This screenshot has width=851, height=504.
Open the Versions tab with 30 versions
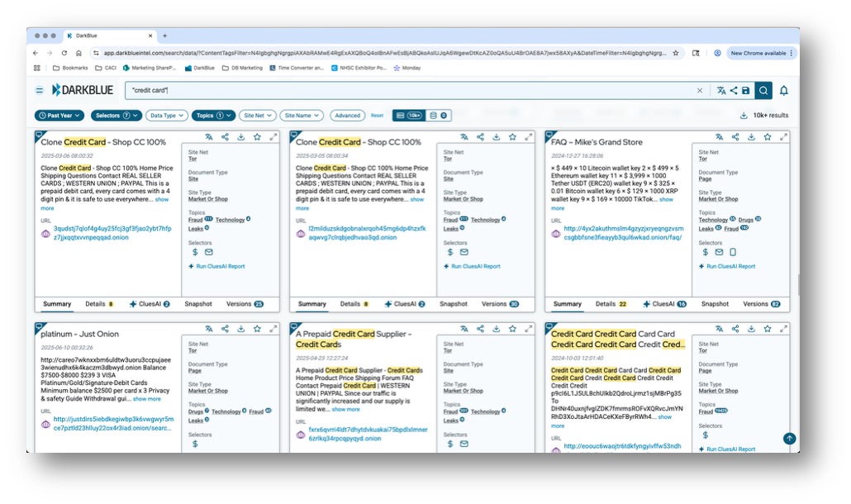(x=500, y=304)
